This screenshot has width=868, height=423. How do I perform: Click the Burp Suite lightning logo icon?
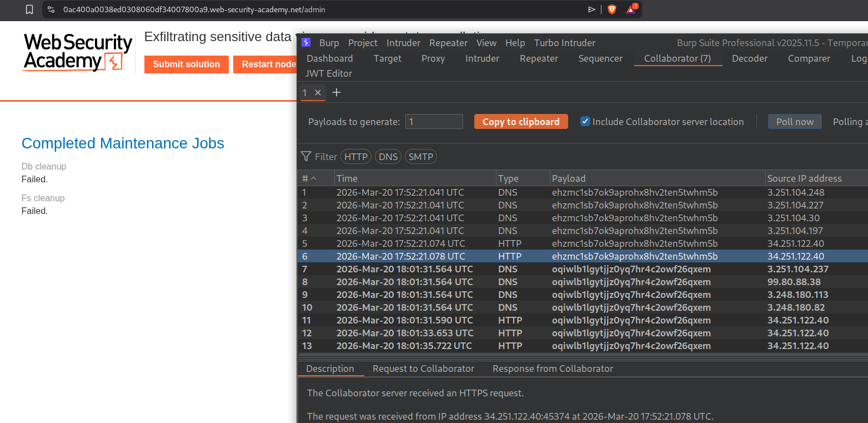pos(306,43)
